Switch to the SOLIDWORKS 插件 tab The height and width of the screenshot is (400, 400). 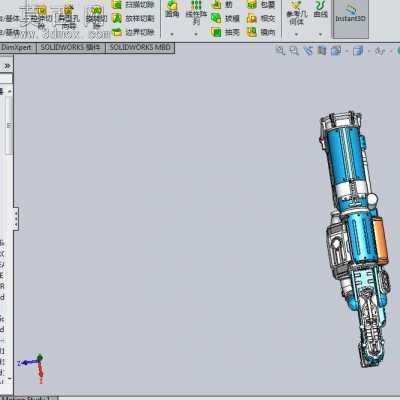pyautogui.click(x=70, y=48)
